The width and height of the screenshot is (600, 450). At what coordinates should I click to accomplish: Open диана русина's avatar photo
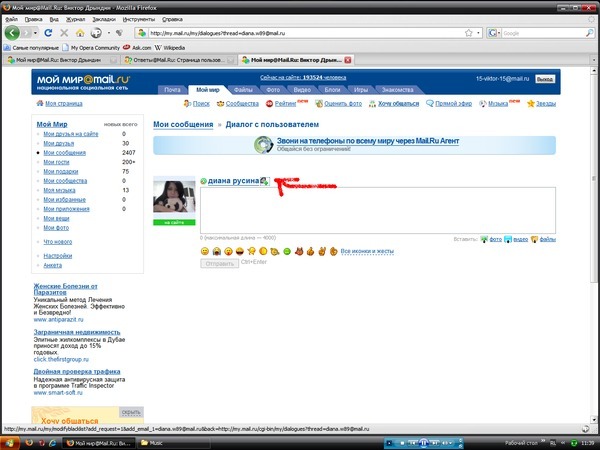174,196
